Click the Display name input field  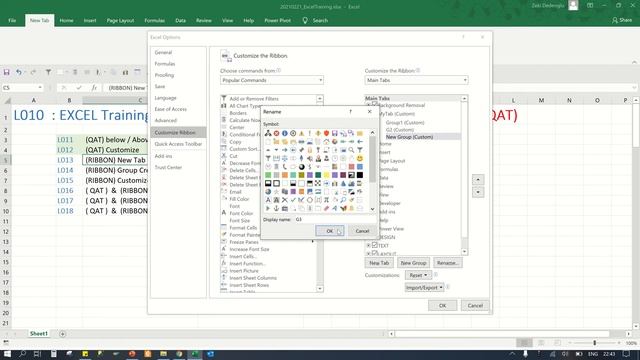(335, 219)
